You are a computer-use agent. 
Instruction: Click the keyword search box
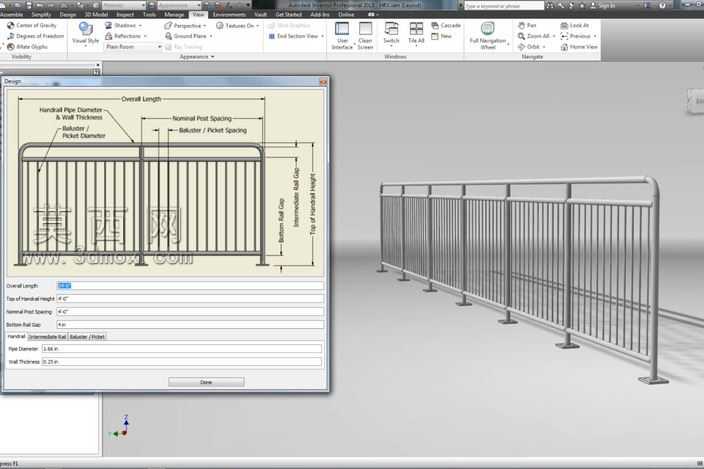click(x=504, y=6)
